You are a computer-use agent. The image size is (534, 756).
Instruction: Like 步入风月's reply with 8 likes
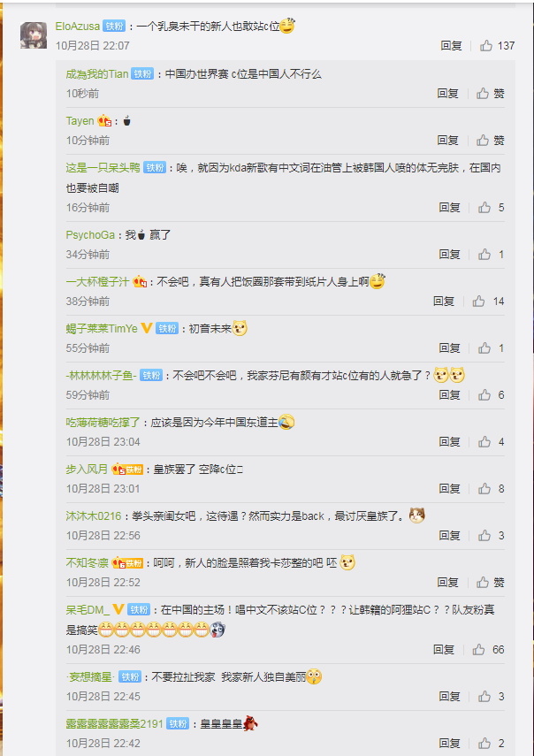click(491, 488)
